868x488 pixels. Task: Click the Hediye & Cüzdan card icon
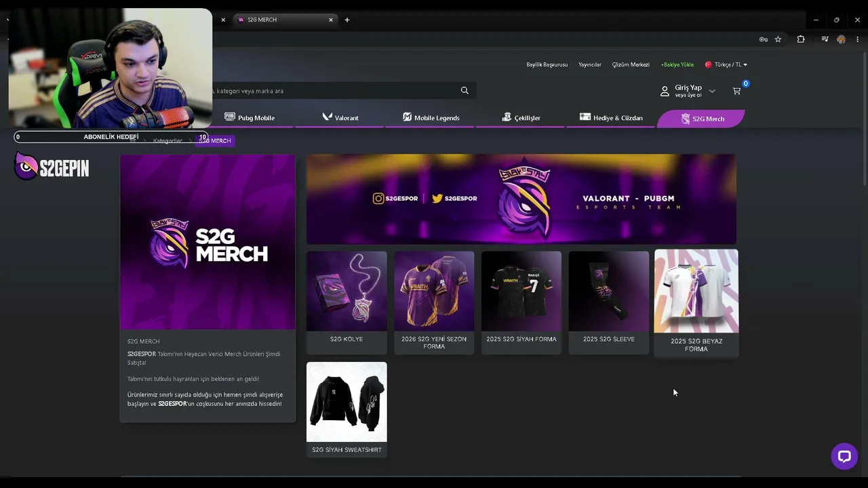[x=585, y=117]
